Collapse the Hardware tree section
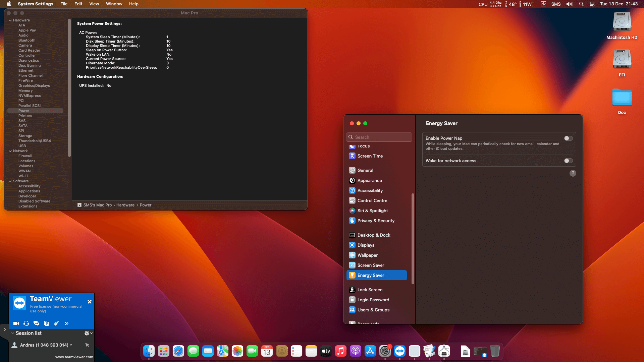 click(x=10, y=20)
